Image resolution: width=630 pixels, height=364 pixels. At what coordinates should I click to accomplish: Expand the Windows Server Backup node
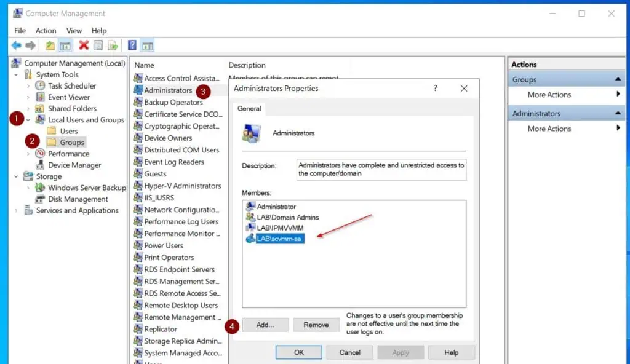coord(28,188)
